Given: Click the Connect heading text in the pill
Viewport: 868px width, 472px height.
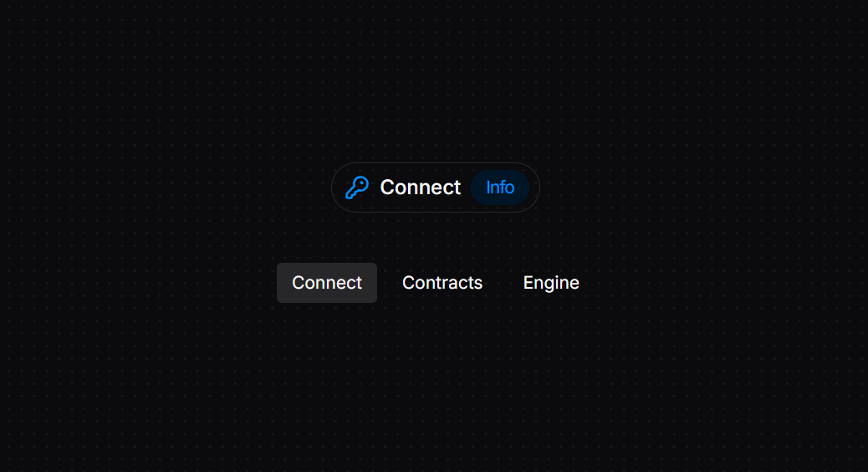Looking at the screenshot, I should point(420,187).
